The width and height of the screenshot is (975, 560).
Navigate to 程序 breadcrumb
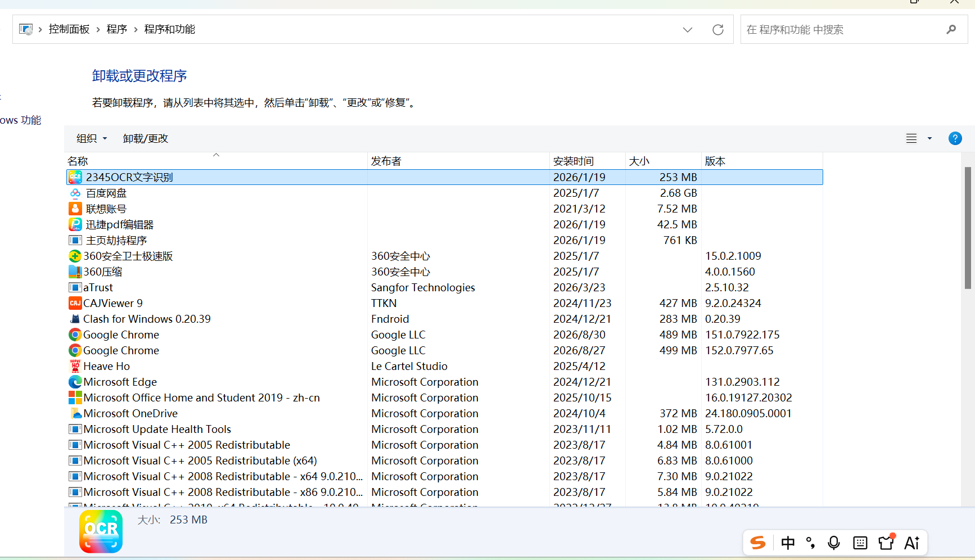(117, 29)
